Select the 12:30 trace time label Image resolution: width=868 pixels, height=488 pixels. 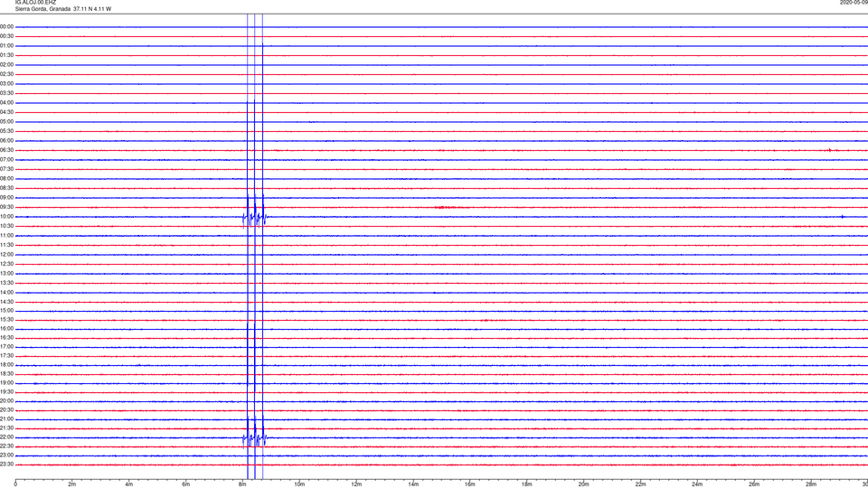tap(6, 264)
